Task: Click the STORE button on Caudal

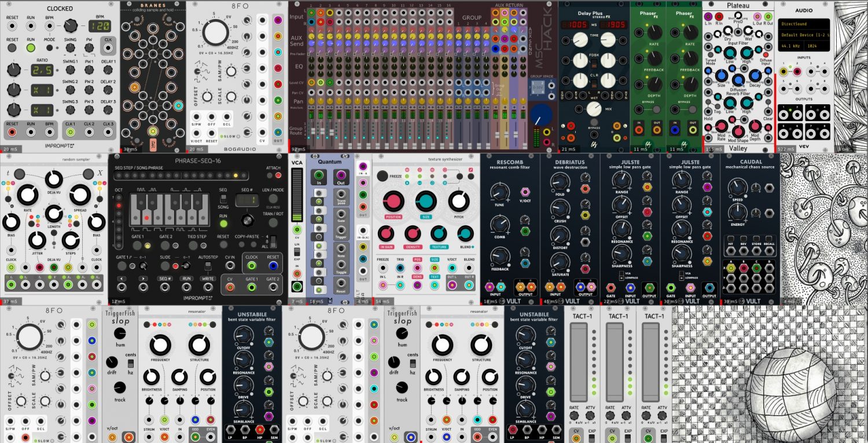Action: pos(757,239)
